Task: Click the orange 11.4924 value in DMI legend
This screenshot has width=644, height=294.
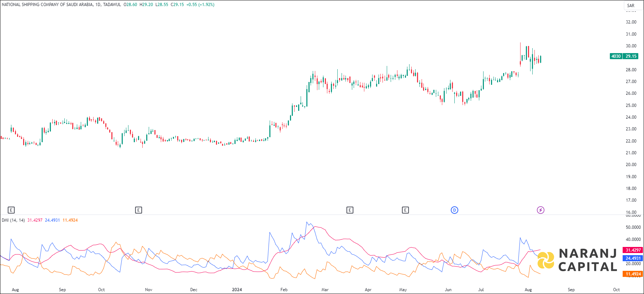Action: 70,220
